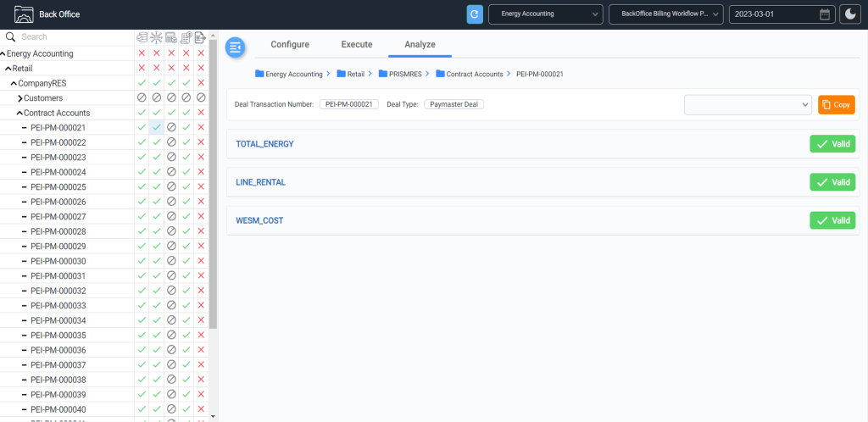Click the calculator column header icon
The image size is (868, 422).
[x=171, y=37]
